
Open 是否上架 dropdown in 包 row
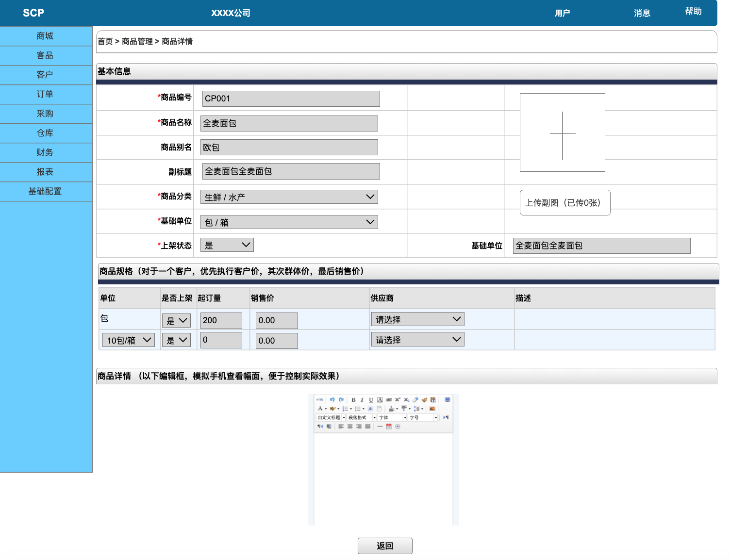176,320
